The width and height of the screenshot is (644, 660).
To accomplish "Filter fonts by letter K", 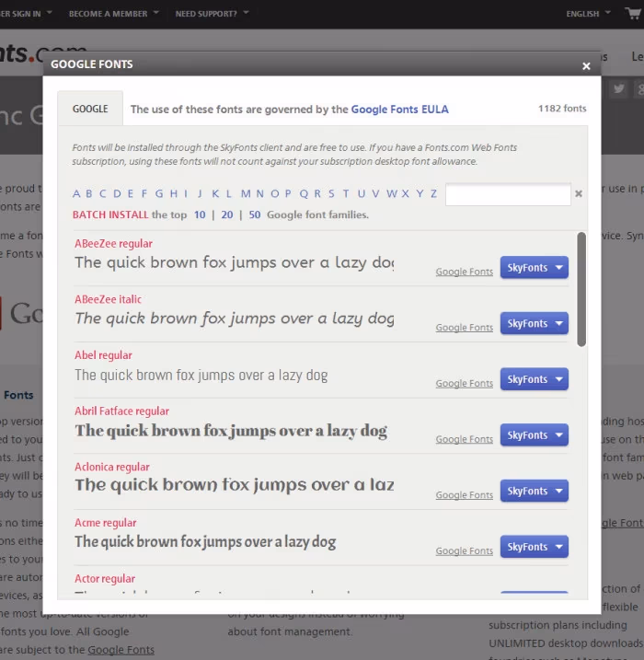I will click(x=215, y=193).
